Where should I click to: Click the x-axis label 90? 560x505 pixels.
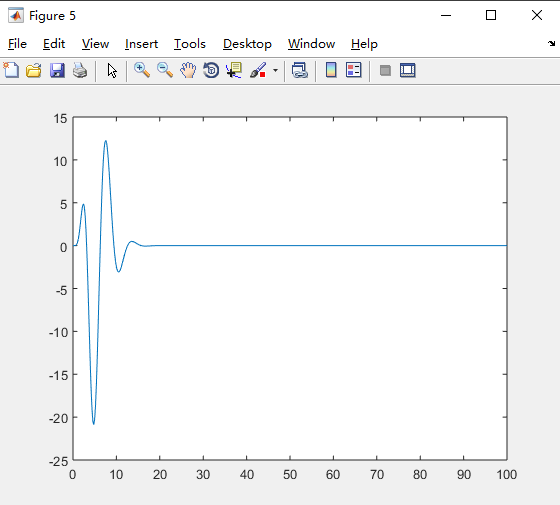(464, 475)
